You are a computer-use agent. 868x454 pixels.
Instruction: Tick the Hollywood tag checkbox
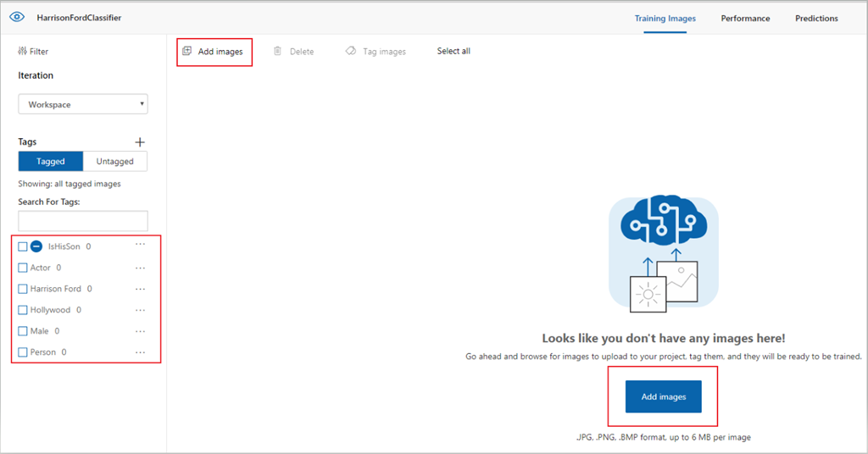click(23, 310)
